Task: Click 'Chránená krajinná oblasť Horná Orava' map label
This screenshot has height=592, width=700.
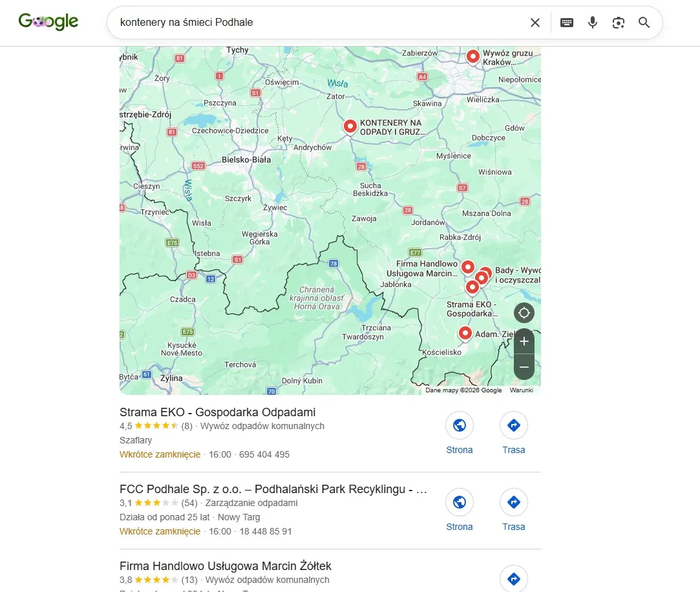Action: coord(317,298)
